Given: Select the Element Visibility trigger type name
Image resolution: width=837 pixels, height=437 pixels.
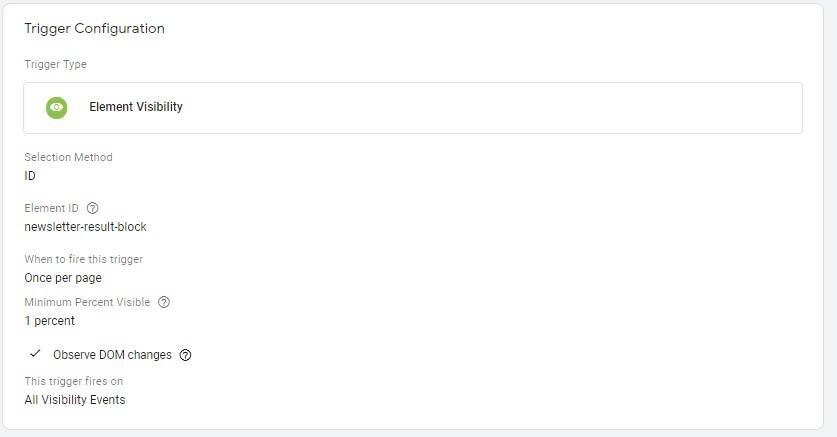Looking at the screenshot, I should click(x=136, y=107).
